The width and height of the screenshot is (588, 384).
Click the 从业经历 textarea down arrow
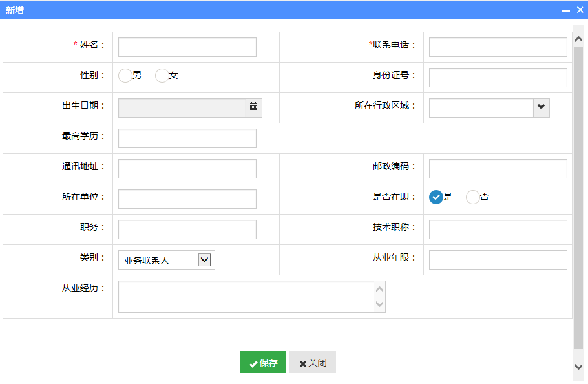380,304
